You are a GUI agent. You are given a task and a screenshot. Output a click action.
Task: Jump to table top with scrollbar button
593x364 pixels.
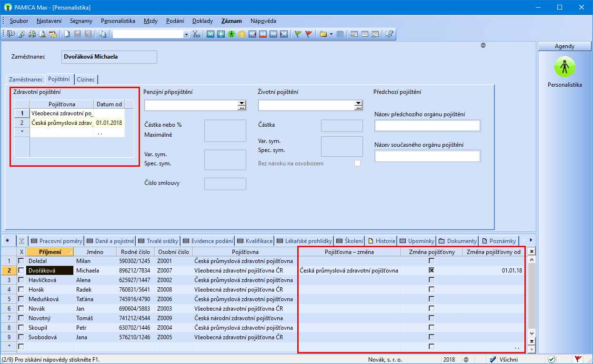pos(532,251)
